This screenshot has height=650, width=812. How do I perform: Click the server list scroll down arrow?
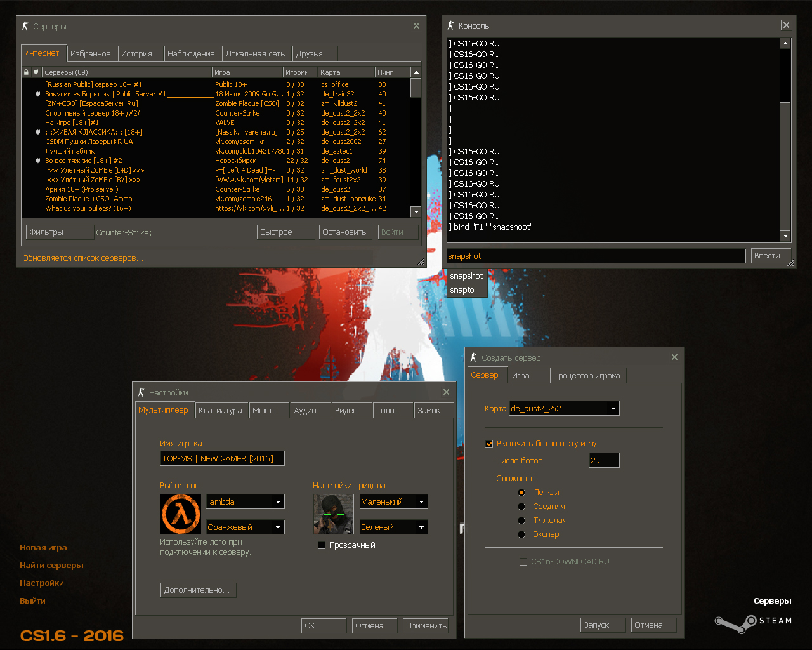point(416,211)
